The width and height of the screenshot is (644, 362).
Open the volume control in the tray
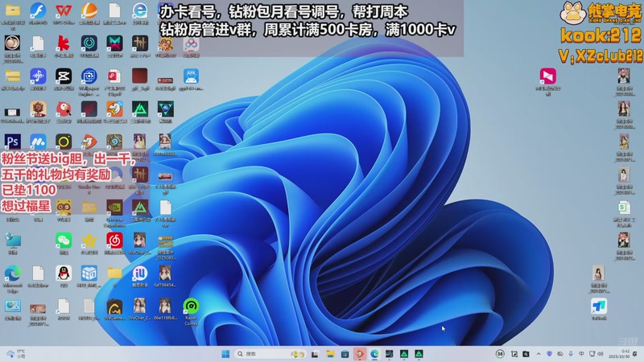click(x=601, y=354)
